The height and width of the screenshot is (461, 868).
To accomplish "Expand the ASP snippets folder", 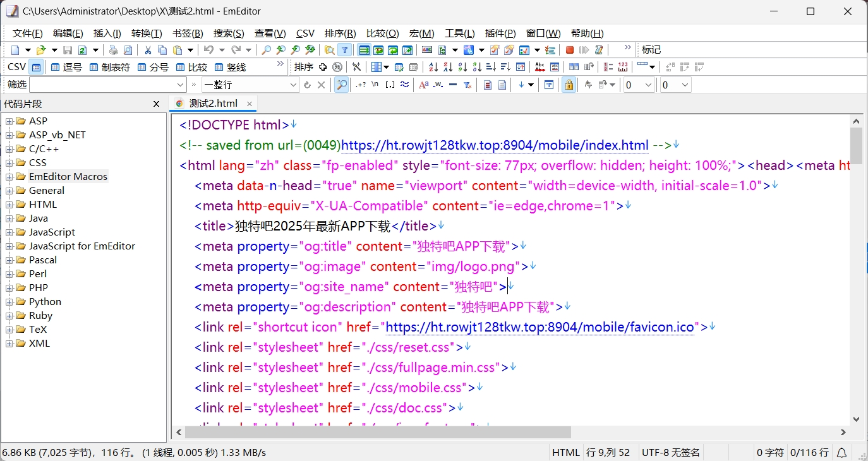I will tap(9, 121).
